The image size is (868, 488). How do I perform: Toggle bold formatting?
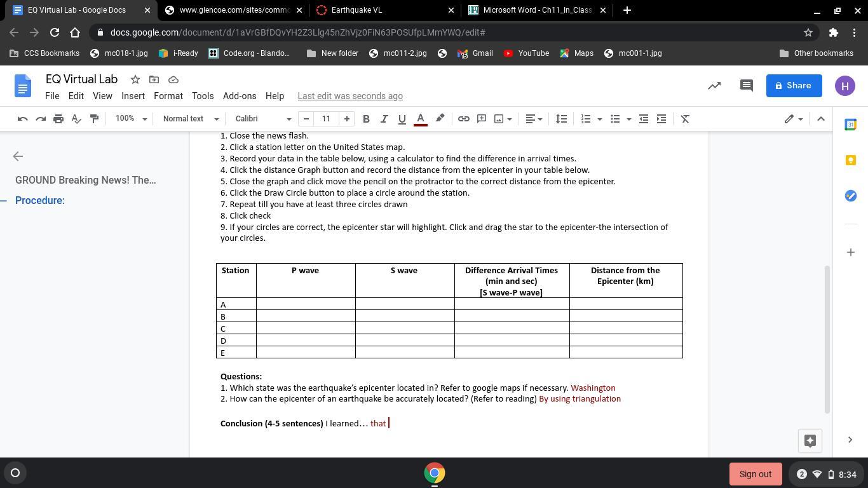pyautogui.click(x=366, y=119)
